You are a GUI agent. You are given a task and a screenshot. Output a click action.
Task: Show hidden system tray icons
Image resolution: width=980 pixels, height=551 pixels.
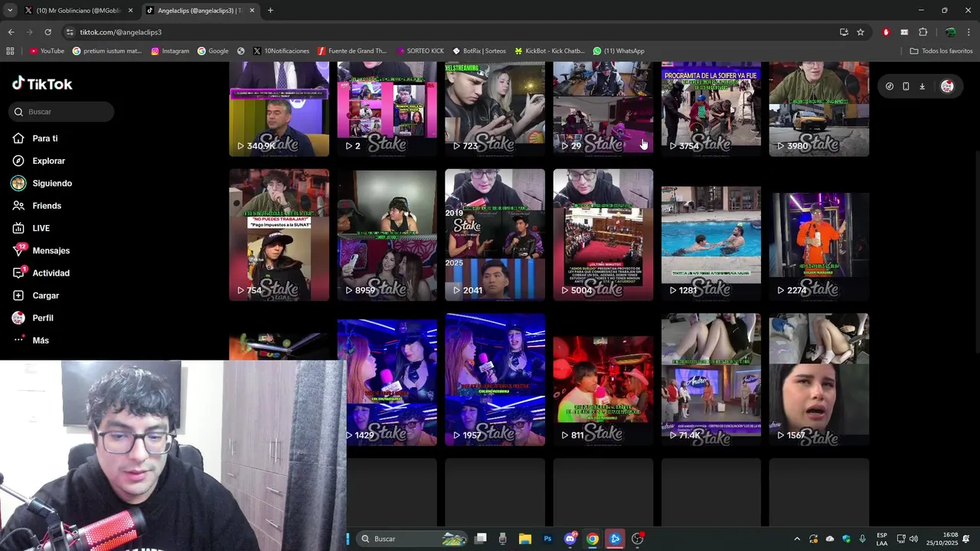(796, 539)
